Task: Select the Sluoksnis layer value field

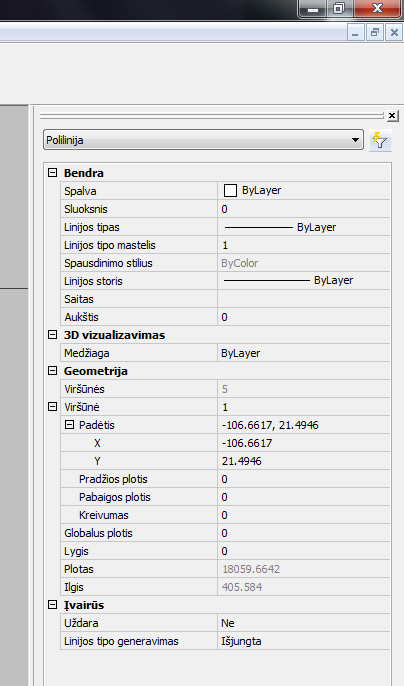Action: tap(303, 209)
